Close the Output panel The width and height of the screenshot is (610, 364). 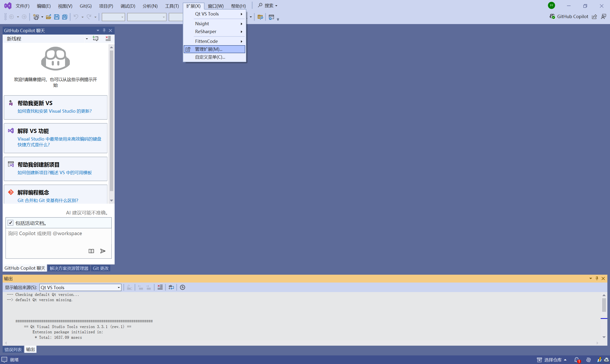(x=603, y=278)
